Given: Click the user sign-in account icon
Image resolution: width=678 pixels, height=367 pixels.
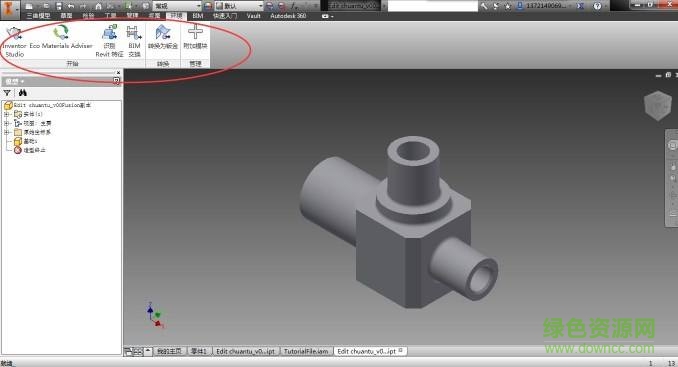Looking at the screenshot, I should (520, 6).
